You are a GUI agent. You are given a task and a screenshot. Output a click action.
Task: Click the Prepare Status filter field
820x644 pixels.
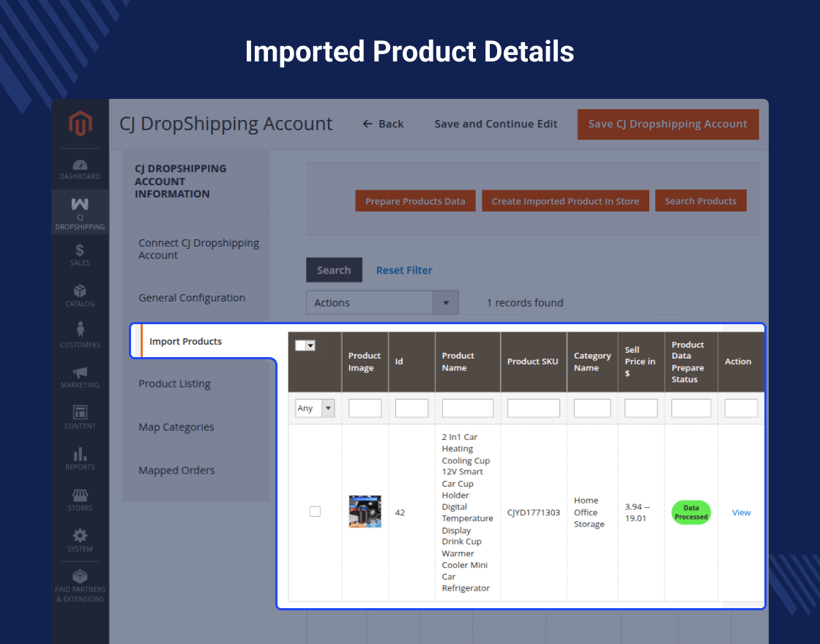point(691,408)
